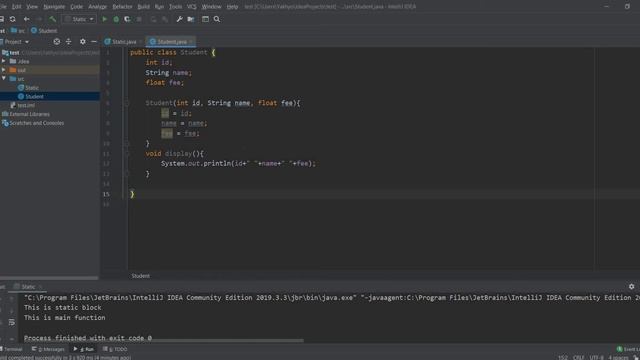
Task: Open the Refactor menu
Action: point(122,7)
